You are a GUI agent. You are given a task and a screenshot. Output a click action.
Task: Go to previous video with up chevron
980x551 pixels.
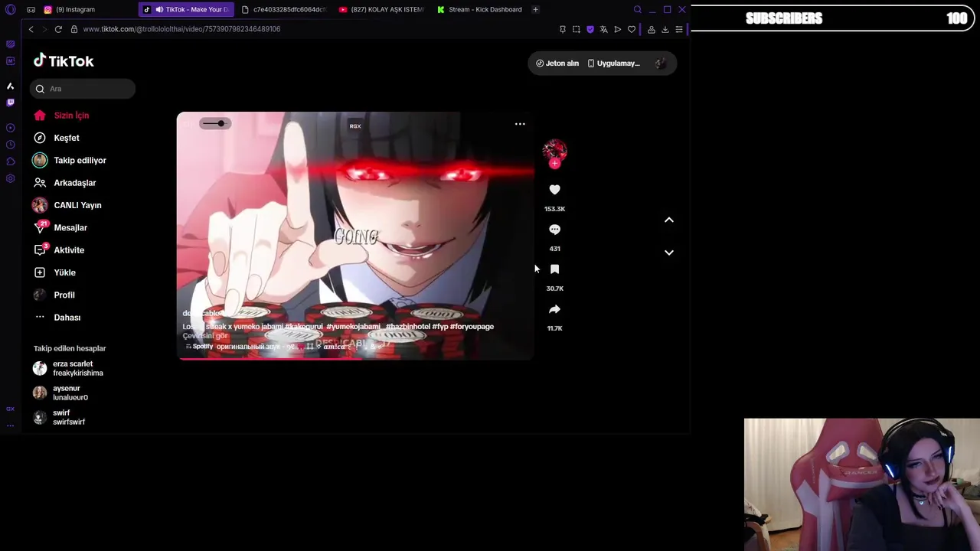click(x=668, y=220)
